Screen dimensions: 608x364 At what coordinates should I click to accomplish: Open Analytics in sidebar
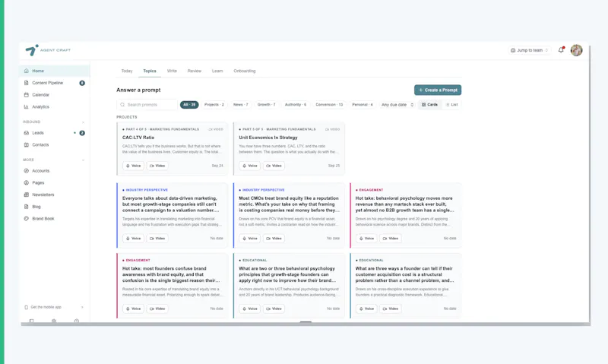(x=54, y=107)
